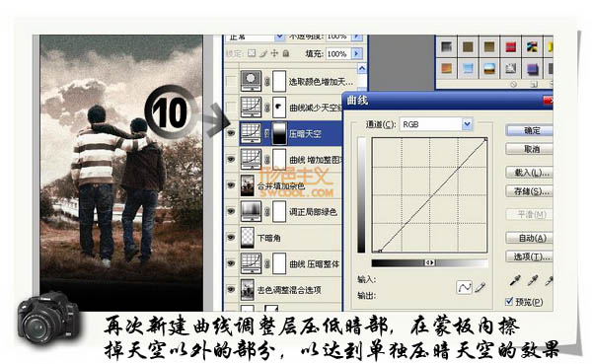Click the new style icon below the swatches
592x364 pixels.
point(534,84)
